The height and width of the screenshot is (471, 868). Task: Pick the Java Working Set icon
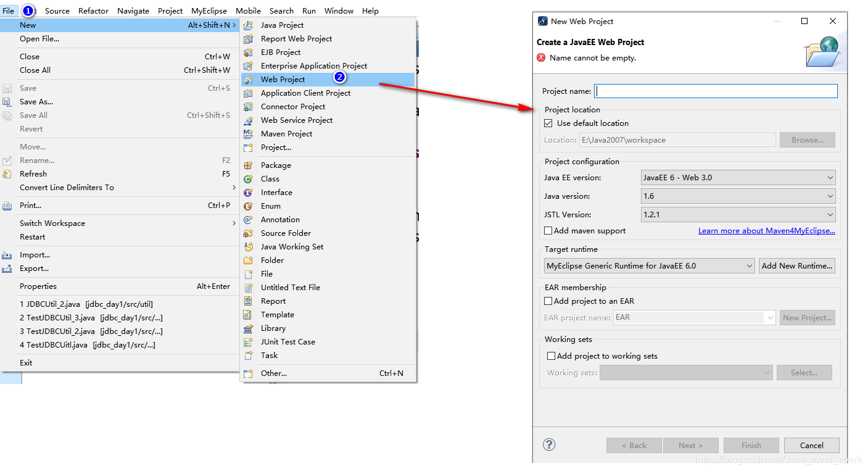[x=248, y=247]
